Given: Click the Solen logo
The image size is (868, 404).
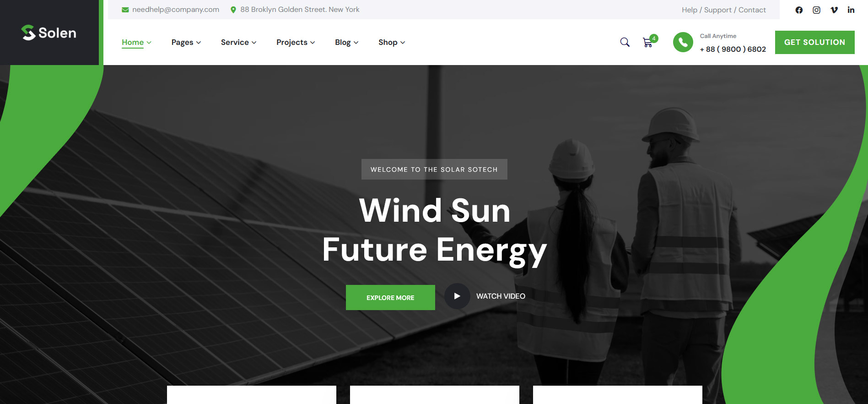Looking at the screenshot, I should (49, 33).
